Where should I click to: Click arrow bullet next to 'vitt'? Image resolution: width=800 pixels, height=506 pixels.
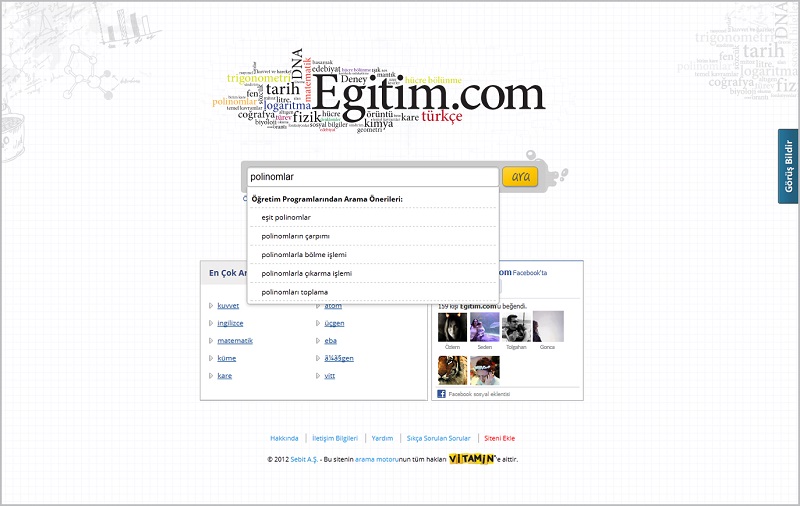(x=318, y=375)
